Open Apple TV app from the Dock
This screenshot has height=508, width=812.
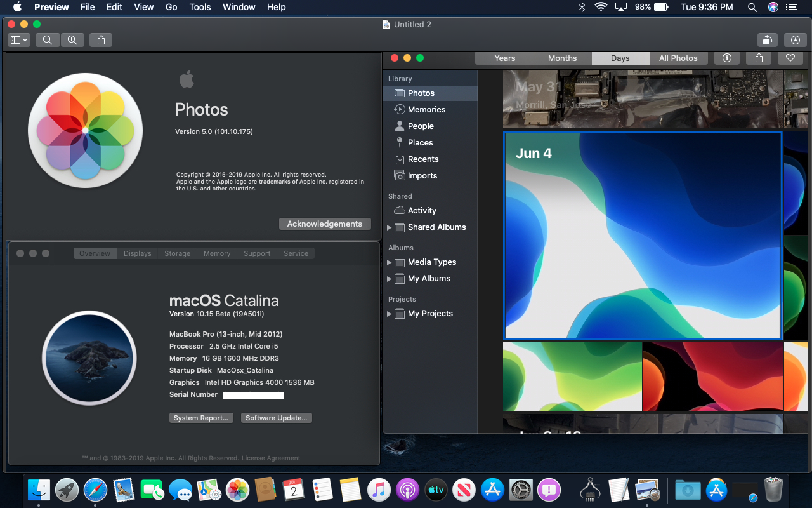436,490
